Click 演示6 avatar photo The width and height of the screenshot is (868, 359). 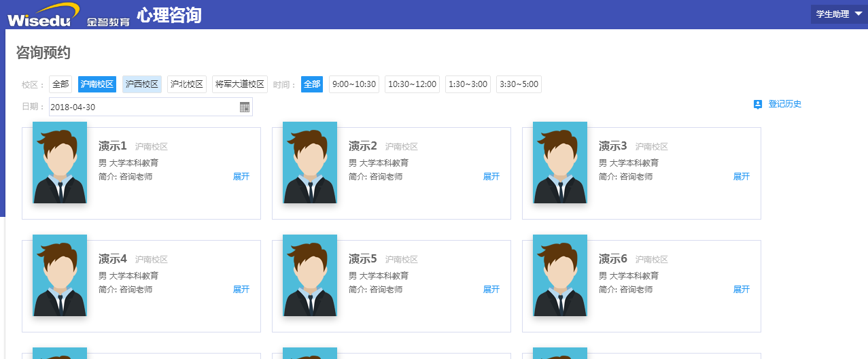(x=560, y=275)
